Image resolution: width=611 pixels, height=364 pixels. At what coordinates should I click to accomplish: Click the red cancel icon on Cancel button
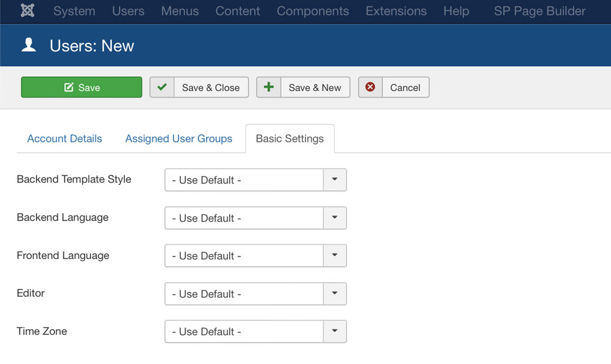tap(370, 87)
